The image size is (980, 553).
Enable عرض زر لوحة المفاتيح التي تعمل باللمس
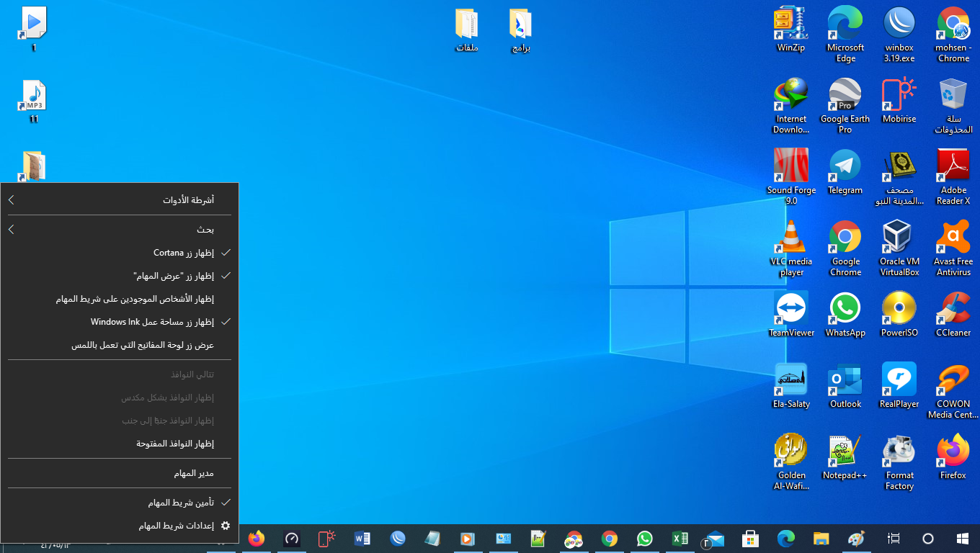point(120,345)
